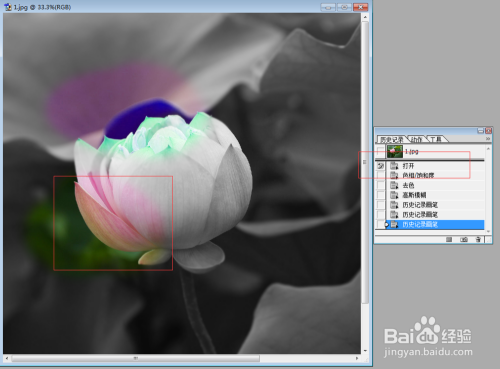
Task: Switch to the 工具 tab
Action: 435,139
